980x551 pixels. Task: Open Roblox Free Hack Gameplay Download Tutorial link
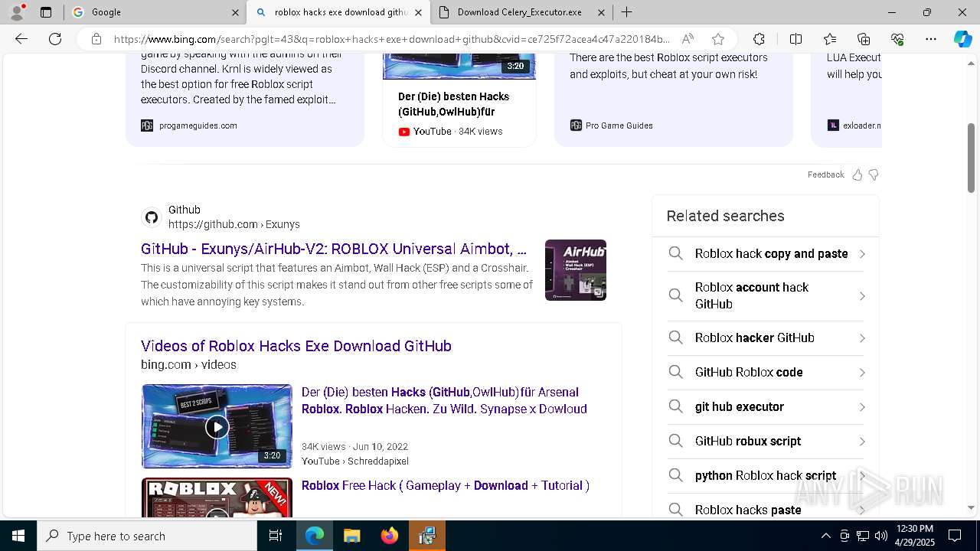(446, 486)
